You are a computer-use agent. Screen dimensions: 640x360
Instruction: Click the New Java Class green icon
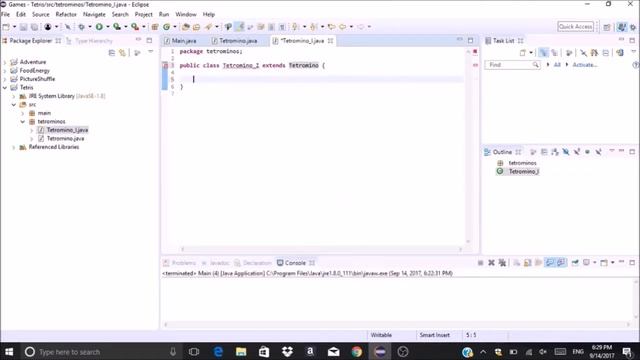(x=167, y=27)
